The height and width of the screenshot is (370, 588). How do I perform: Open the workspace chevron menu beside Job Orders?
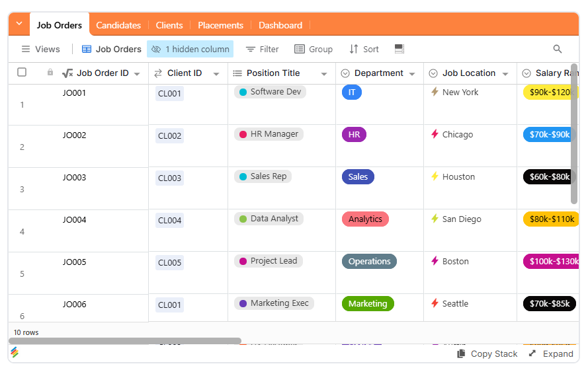(x=19, y=24)
